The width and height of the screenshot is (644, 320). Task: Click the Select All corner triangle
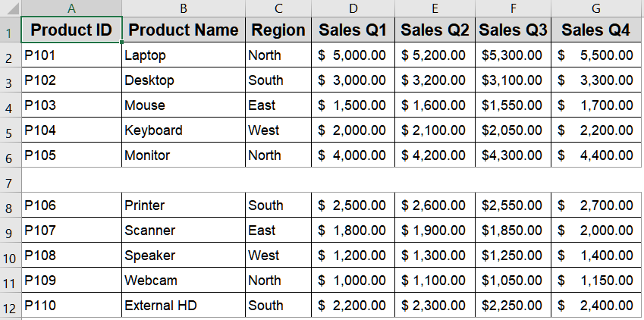pyautogui.click(x=11, y=8)
